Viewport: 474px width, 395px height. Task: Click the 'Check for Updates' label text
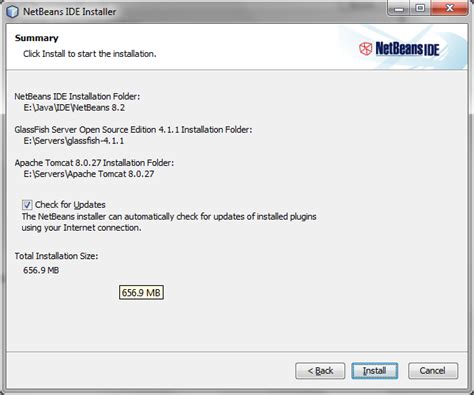[x=70, y=205]
